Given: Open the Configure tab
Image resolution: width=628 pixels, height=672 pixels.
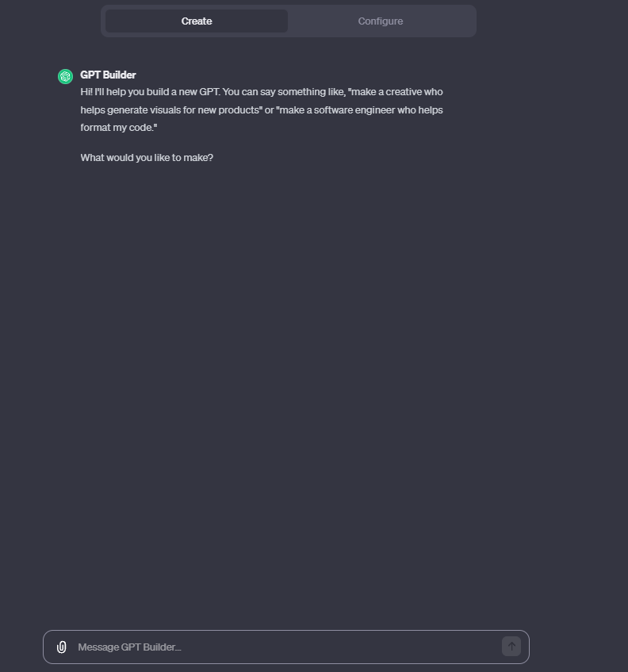Looking at the screenshot, I should click(x=381, y=21).
